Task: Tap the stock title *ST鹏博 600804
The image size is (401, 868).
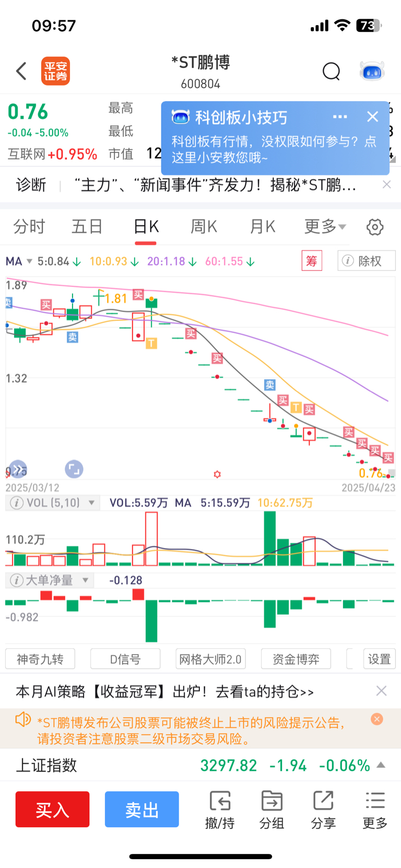Action: coord(200,72)
